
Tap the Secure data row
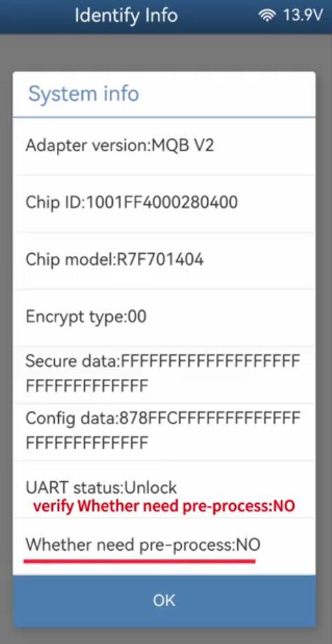164,374
